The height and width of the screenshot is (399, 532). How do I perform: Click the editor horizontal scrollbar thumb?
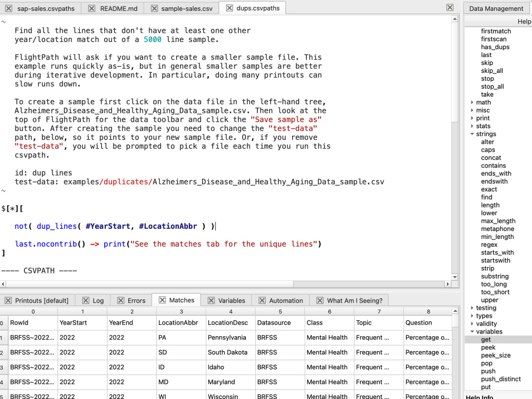coord(149,284)
